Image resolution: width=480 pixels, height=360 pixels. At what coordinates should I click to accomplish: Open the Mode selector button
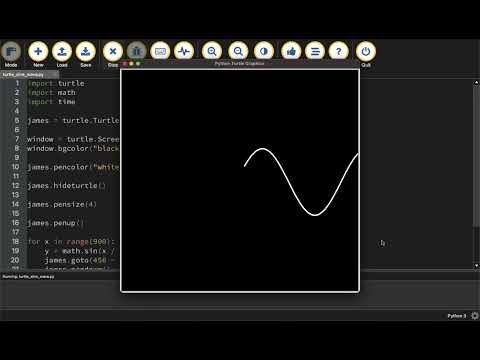(11, 51)
